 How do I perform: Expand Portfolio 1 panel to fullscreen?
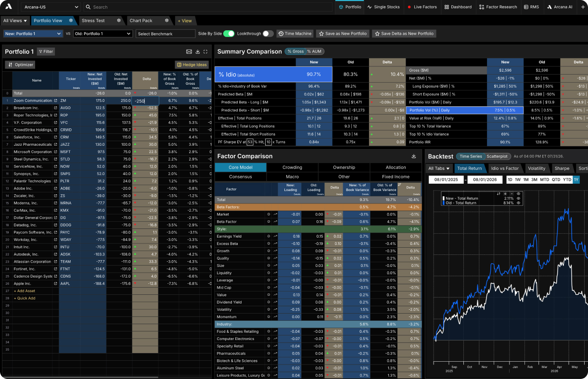coord(206,51)
